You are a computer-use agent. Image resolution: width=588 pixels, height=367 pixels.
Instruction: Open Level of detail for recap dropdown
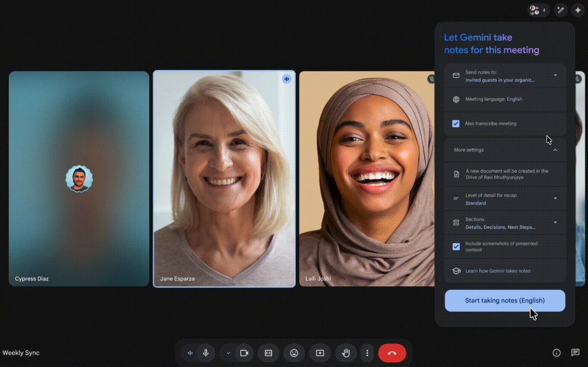tap(555, 198)
